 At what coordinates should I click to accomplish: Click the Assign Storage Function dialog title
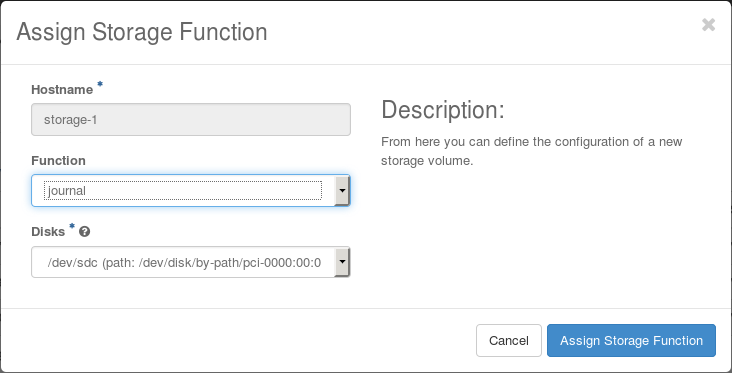point(142,32)
